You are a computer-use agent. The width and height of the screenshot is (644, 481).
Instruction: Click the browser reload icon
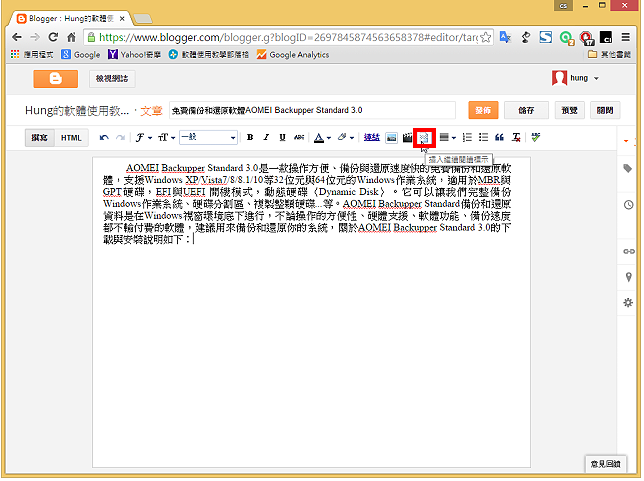coord(53,37)
